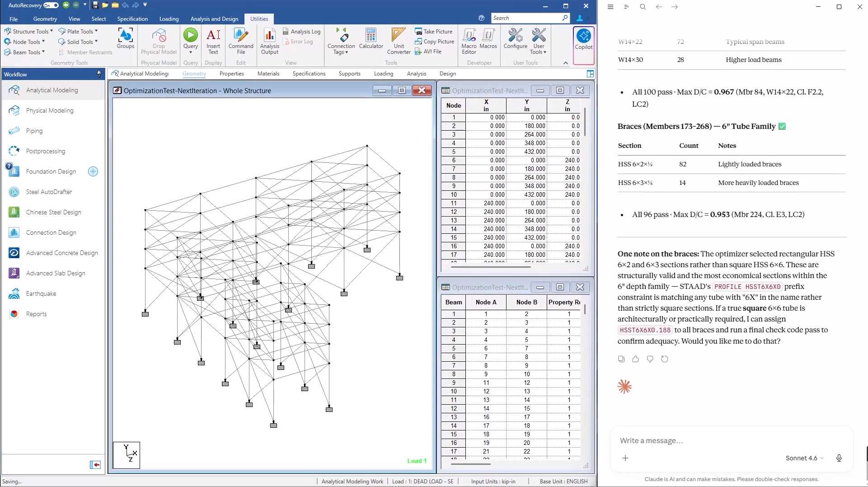Open Macros list
This screenshot has width=868, height=487.
[x=488, y=38]
